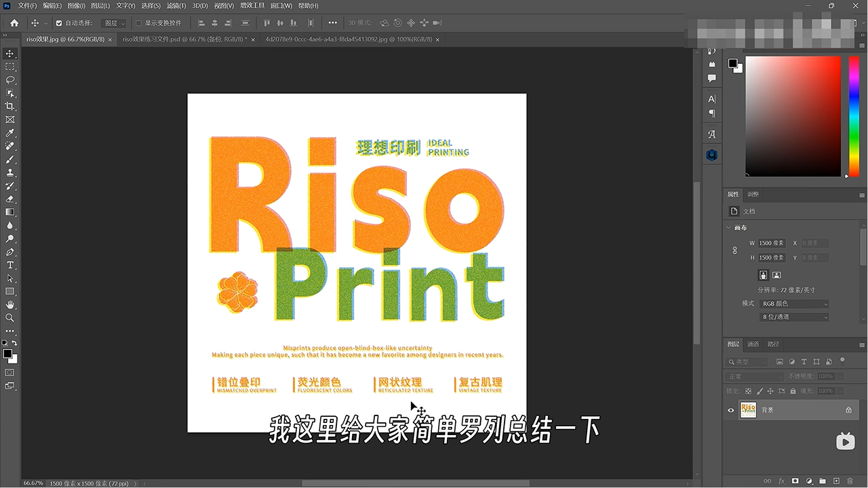Click the landscape canvas orientation button
This screenshot has height=488, width=868.
pyautogui.click(x=776, y=275)
